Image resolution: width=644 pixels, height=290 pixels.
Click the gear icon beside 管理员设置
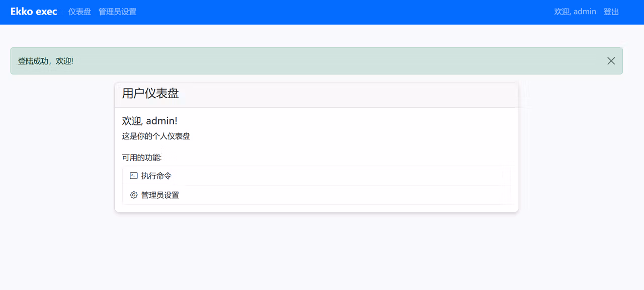coord(133,195)
